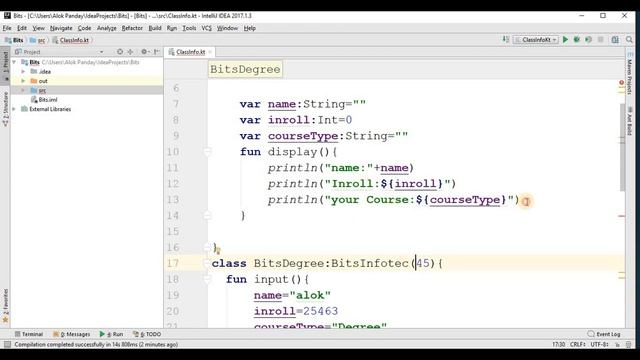
Task: Open Project Structure icon in the toolbar
Action: coord(615,40)
